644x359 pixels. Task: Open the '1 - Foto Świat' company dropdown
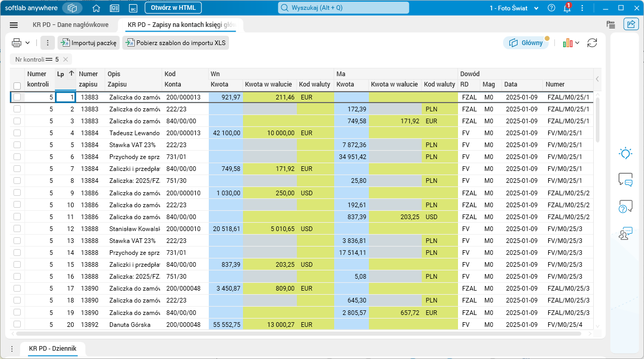tap(513, 8)
